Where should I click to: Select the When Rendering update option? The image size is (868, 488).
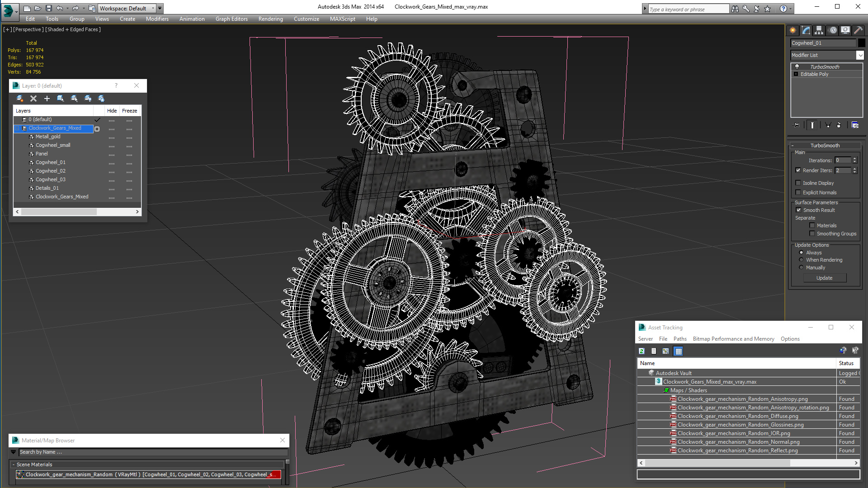(x=802, y=260)
